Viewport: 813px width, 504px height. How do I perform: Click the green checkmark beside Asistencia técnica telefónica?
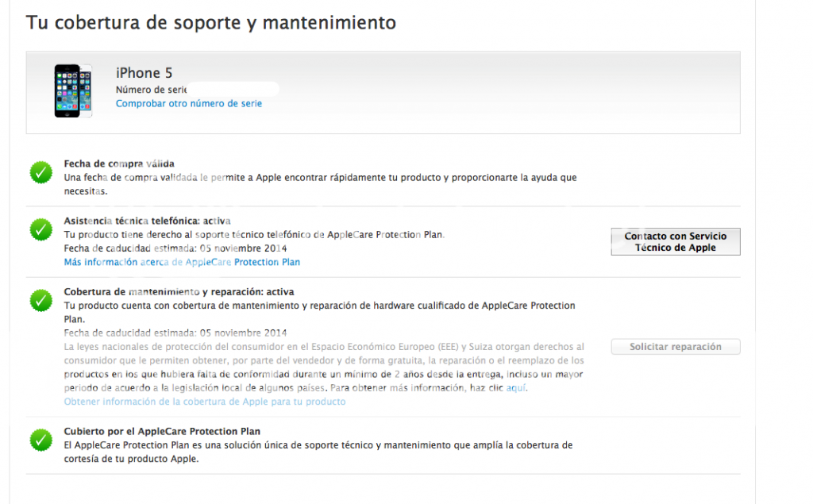coord(40,229)
